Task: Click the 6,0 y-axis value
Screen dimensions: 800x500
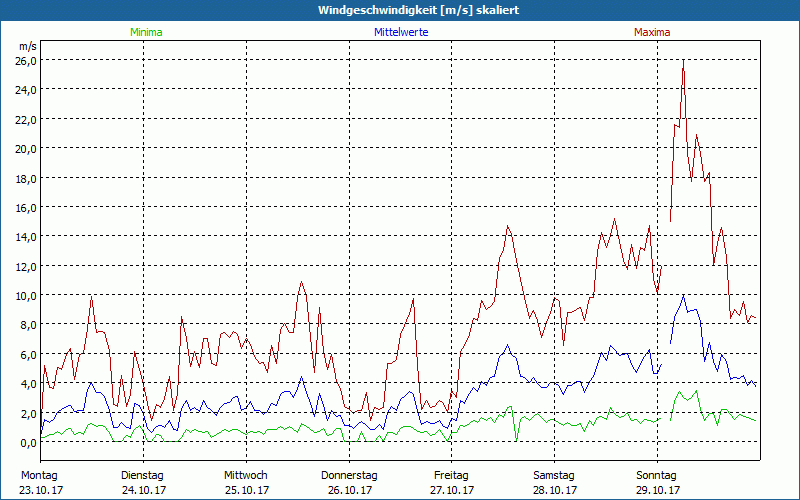Action: pos(29,355)
